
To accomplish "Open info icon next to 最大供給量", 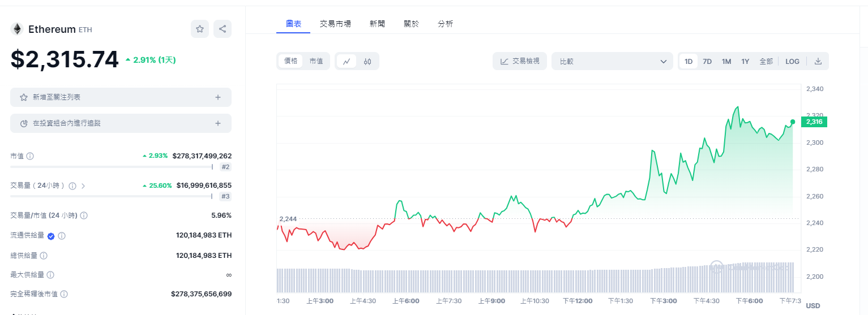I will click(50, 275).
